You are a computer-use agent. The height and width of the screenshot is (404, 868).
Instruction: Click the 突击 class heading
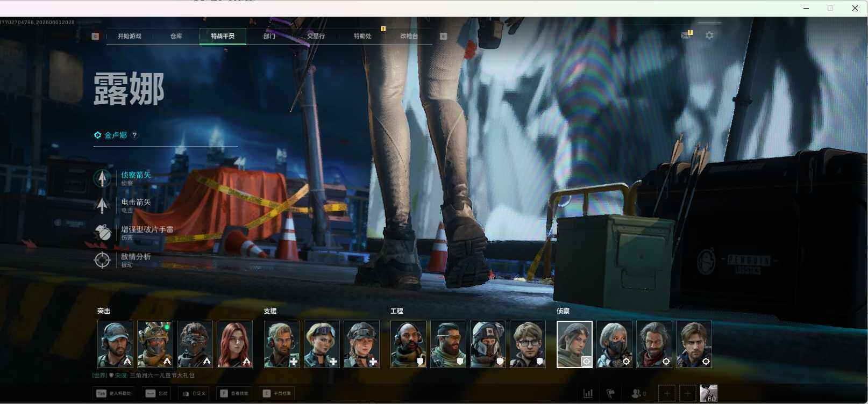(x=104, y=311)
